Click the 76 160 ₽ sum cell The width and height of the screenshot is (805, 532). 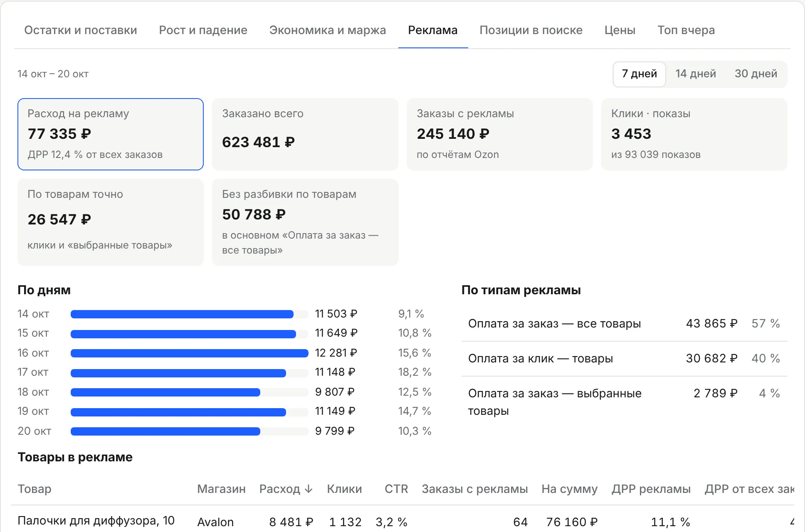coord(572,522)
